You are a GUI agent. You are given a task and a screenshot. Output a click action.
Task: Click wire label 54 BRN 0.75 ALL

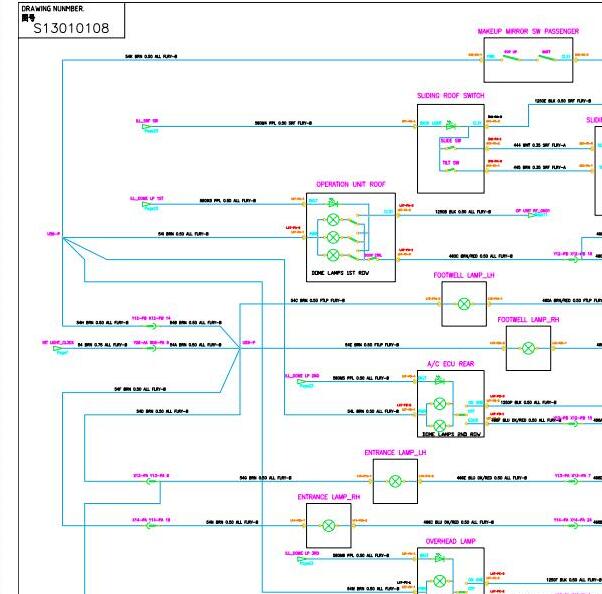(x=102, y=345)
